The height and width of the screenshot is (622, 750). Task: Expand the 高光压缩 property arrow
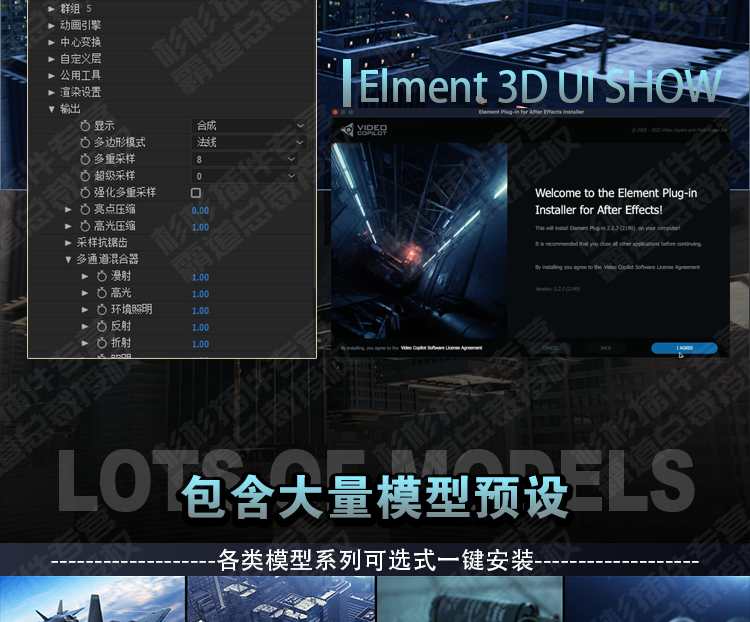pos(68,226)
